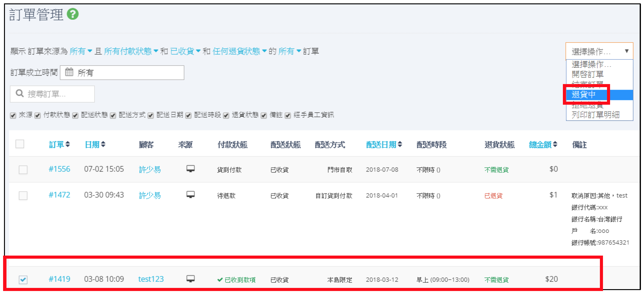
Task: Open customer test123 link
Action: pos(151,279)
